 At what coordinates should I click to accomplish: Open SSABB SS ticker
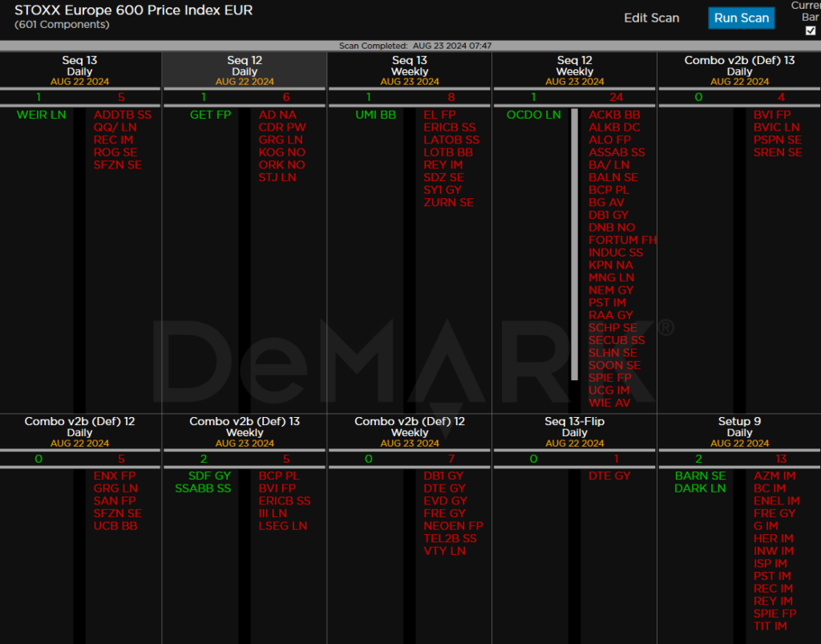203,488
